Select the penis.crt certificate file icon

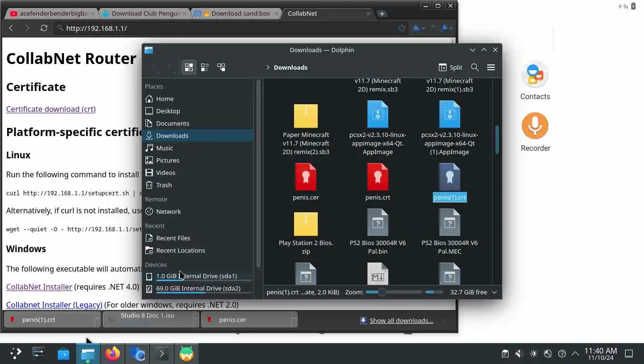coord(378,176)
